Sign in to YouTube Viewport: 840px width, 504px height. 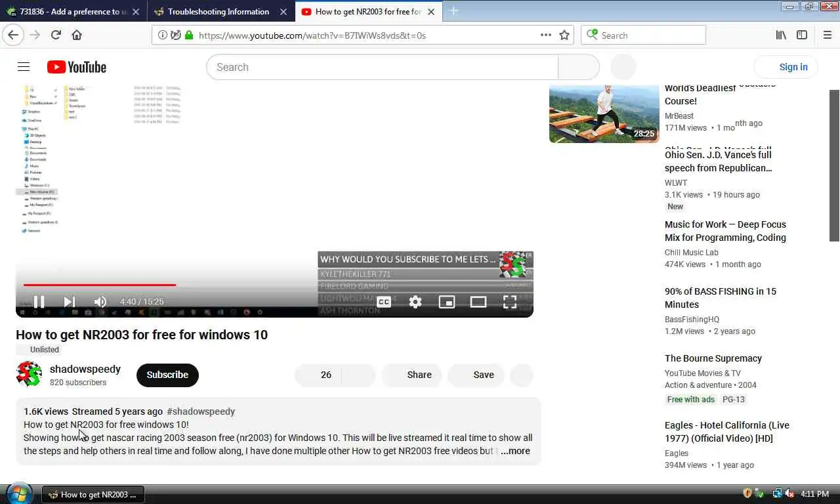pyautogui.click(x=786, y=67)
